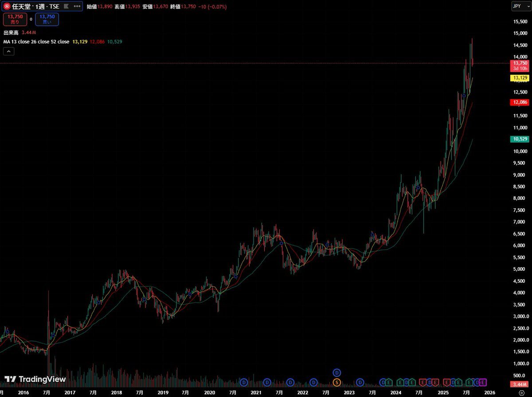Screen dimensions: 532x397
Task: Click the red 13,750 last price axis label
Action: 520,66
